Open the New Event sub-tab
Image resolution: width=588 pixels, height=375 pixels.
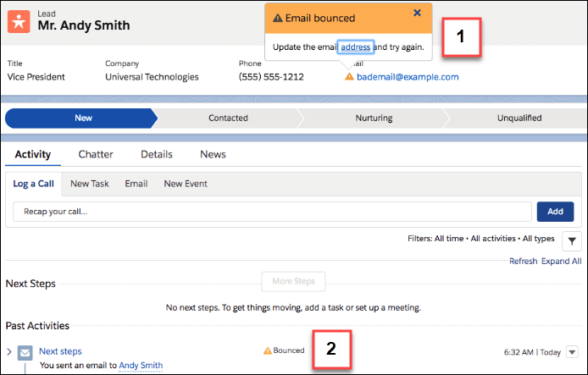(186, 183)
